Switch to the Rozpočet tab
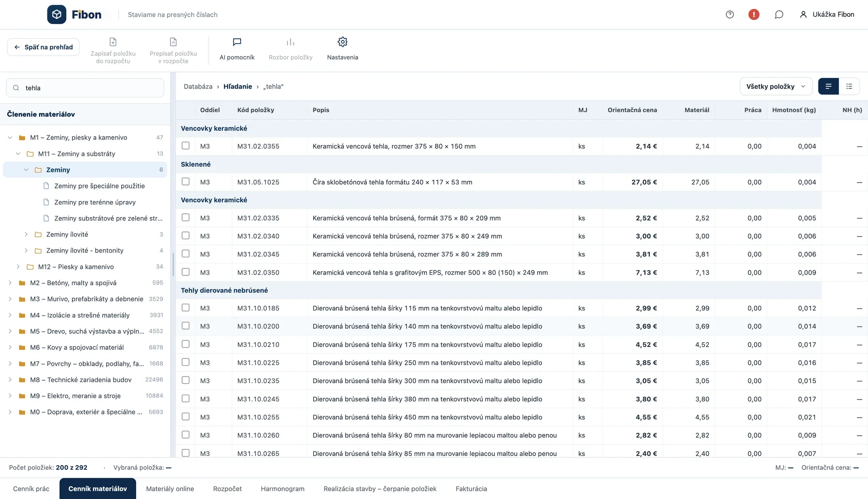This screenshot has height=499, width=868. click(x=227, y=489)
